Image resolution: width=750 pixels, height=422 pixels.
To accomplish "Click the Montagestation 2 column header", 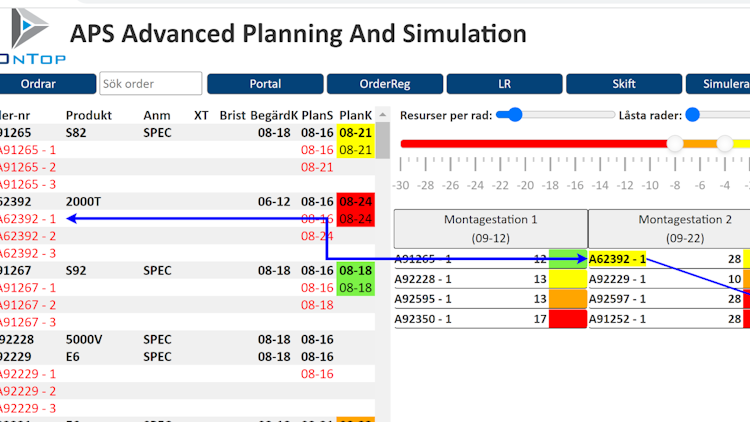I will (x=669, y=229).
